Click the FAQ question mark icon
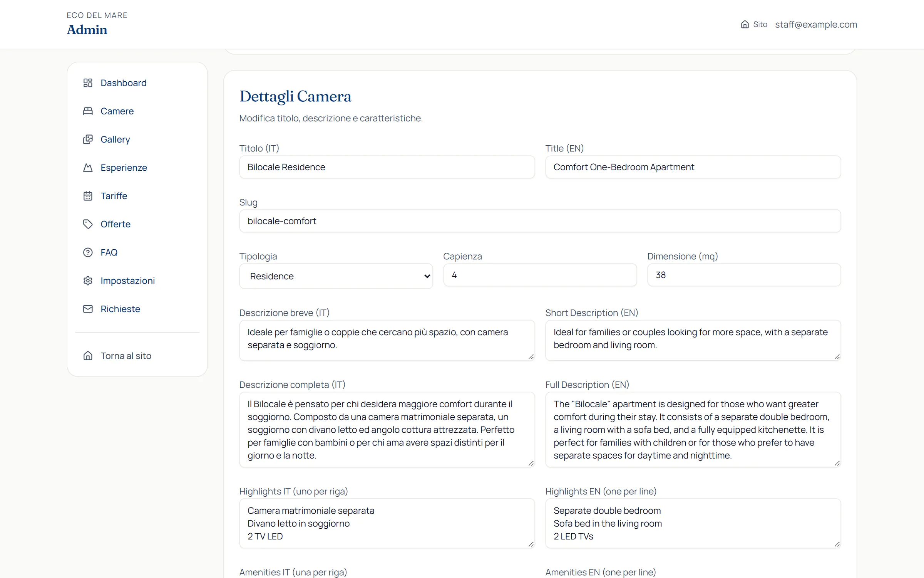 (x=88, y=252)
